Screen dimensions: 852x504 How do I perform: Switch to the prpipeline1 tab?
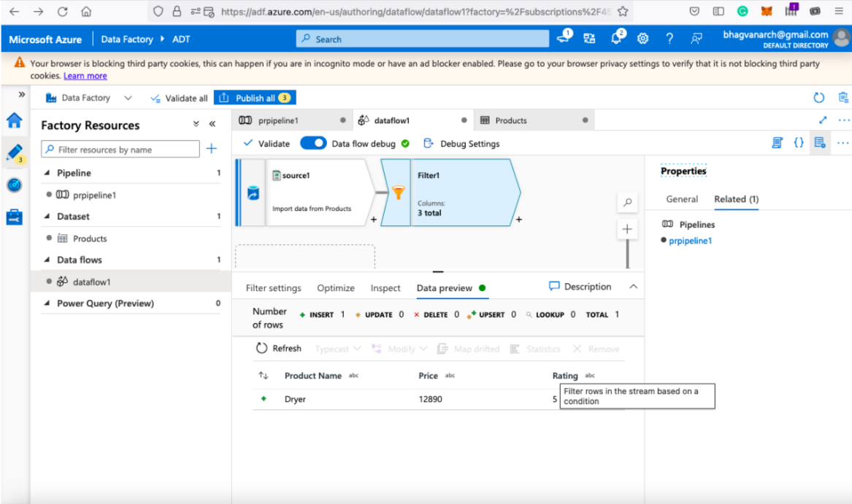pyautogui.click(x=292, y=120)
